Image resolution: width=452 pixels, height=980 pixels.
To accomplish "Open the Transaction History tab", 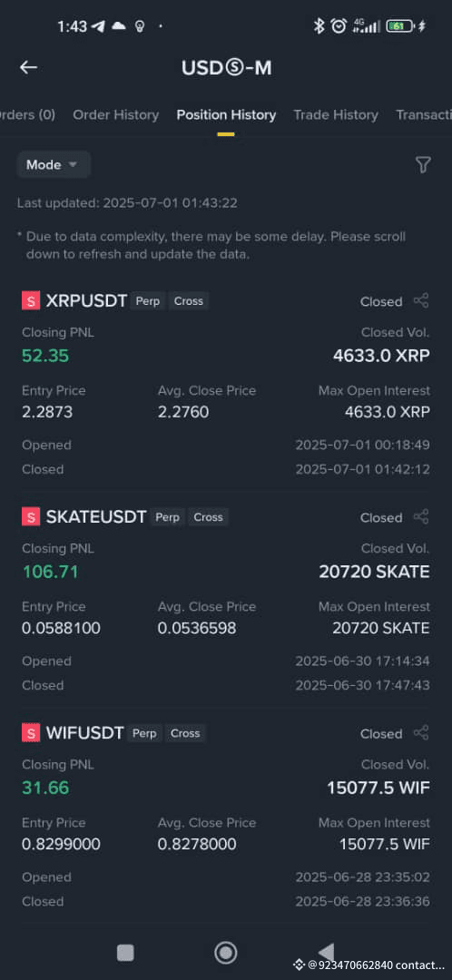I will (x=424, y=115).
